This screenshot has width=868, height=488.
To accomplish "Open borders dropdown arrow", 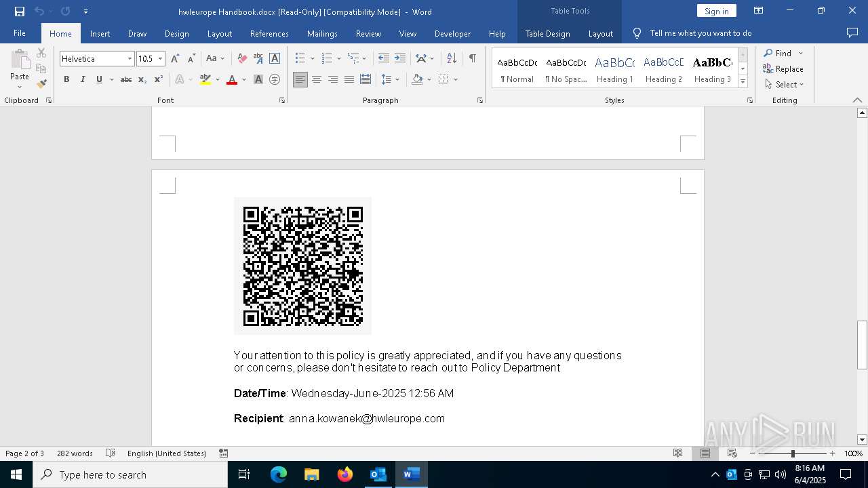I will tap(456, 79).
